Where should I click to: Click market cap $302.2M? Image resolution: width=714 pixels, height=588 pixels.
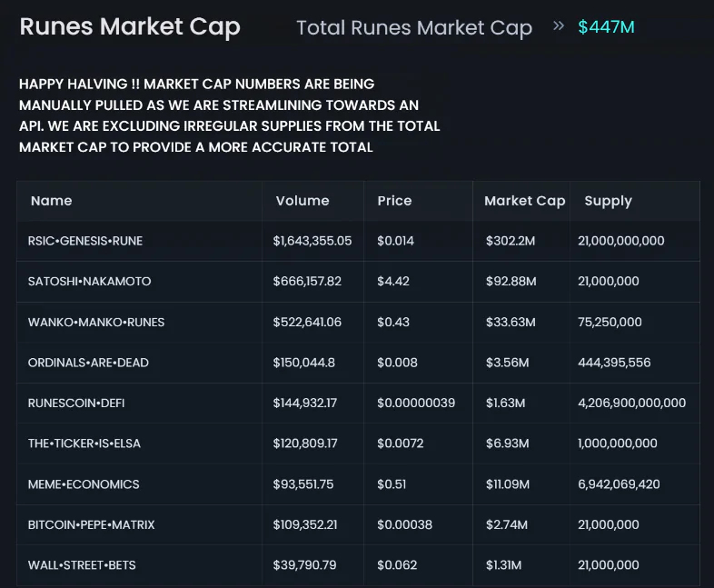tap(511, 241)
